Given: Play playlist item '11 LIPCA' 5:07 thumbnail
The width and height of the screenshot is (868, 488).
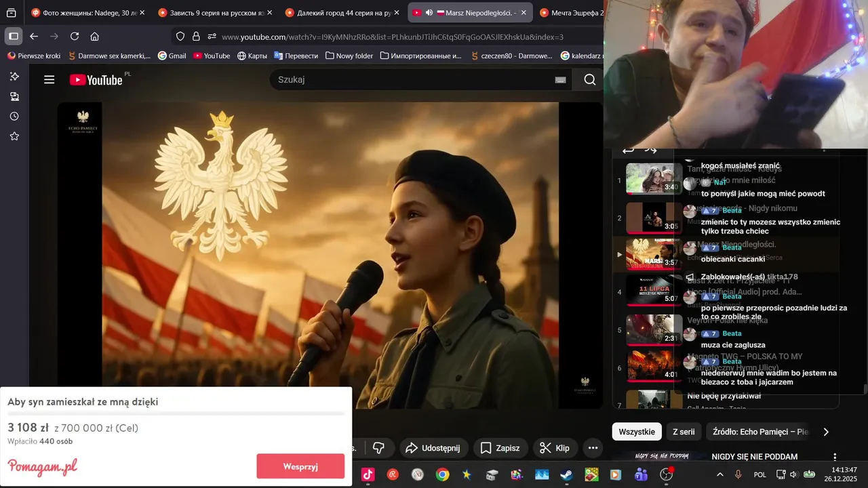Looking at the screenshot, I should [x=654, y=290].
